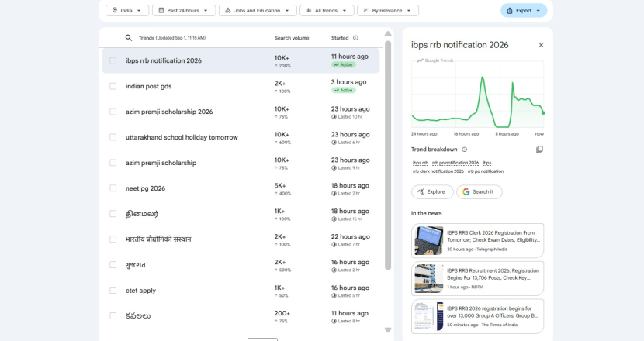
Task: Click the Search volume column header
Action: (x=292, y=38)
